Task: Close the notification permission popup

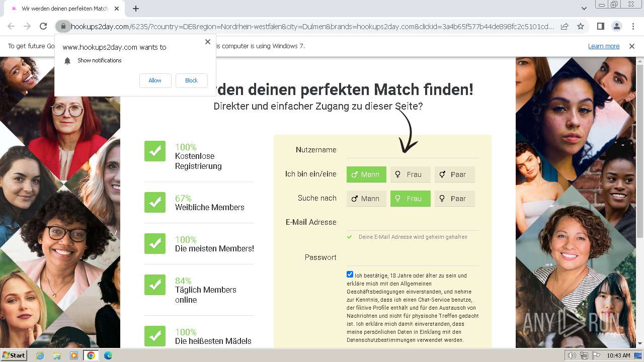Action: (207, 42)
